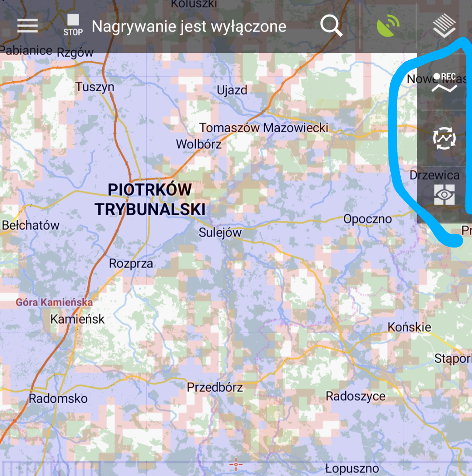Select the Końskie town label
The width and height of the screenshot is (472, 476).
(410, 327)
